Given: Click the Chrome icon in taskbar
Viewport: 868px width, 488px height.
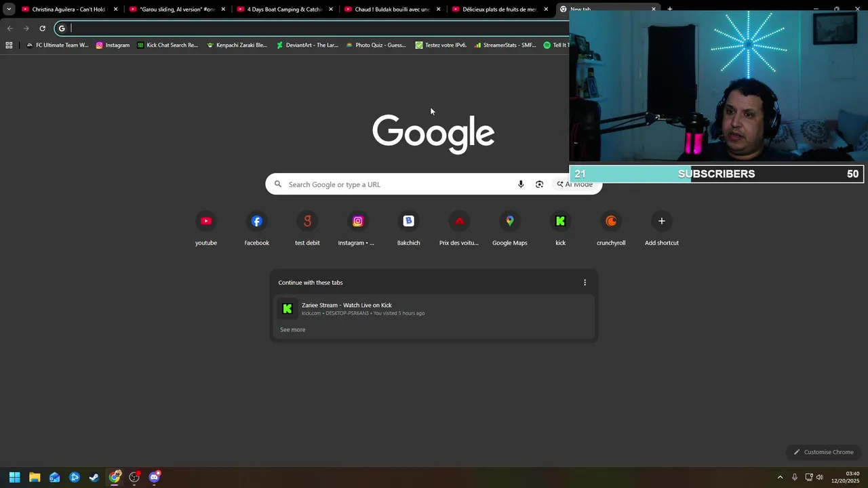Looking at the screenshot, I should 115,477.
